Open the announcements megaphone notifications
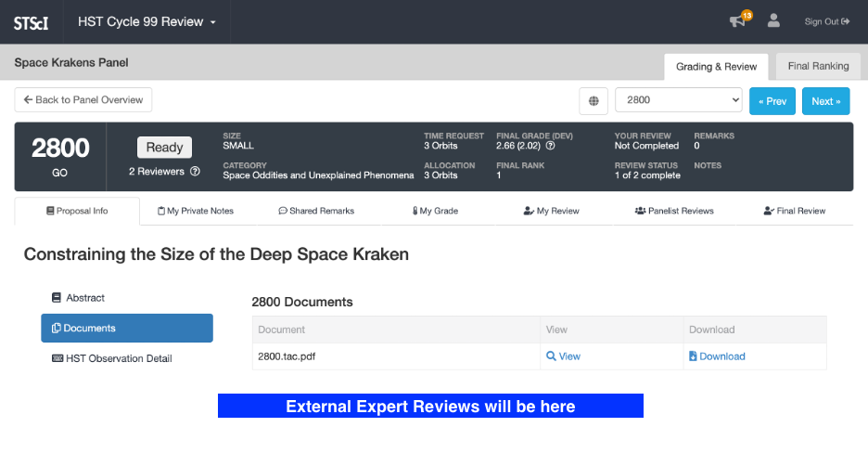Viewport: 868px width, 453px height. tap(738, 21)
